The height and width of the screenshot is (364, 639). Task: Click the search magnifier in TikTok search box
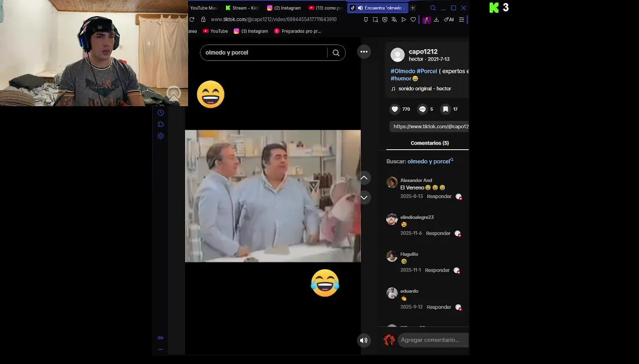click(x=336, y=53)
